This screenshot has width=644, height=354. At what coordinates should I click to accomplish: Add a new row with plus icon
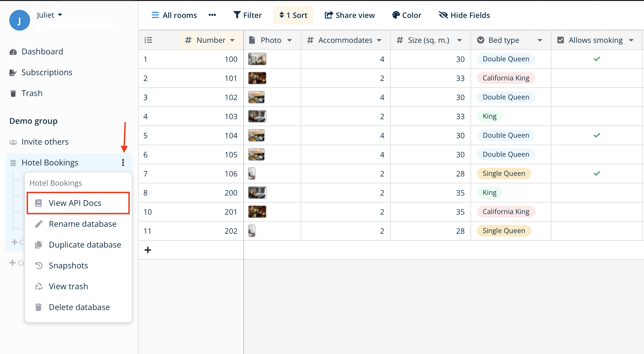(148, 250)
